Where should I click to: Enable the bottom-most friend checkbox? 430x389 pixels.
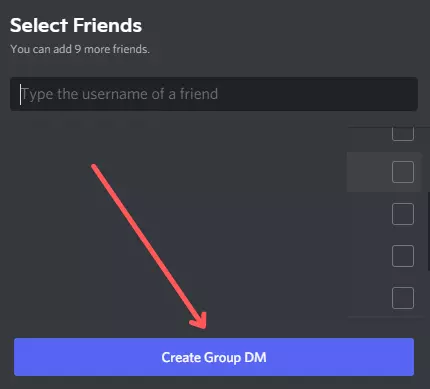click(x=403, y=298)
